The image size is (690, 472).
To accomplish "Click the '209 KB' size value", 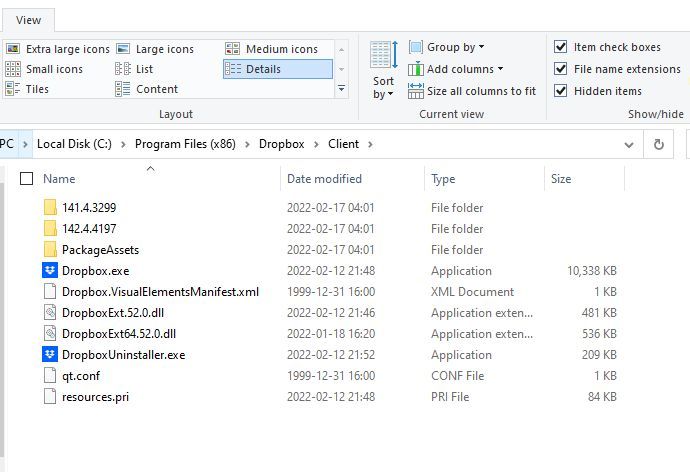I will click(599, 355).
